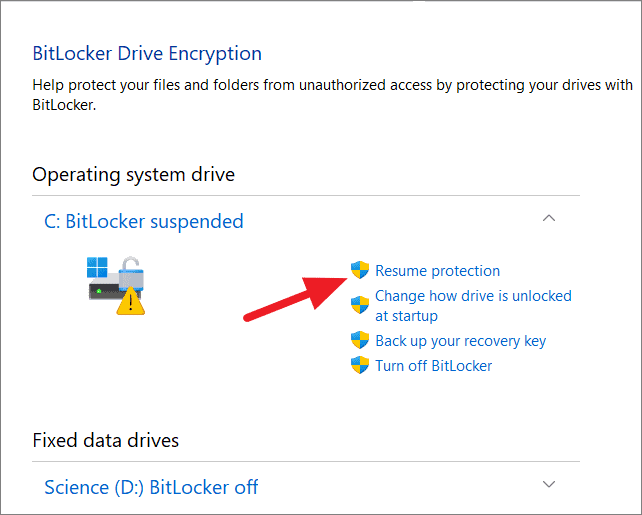
Task: Click the shield icon beside Resume protection
Action: coord(360,270)
